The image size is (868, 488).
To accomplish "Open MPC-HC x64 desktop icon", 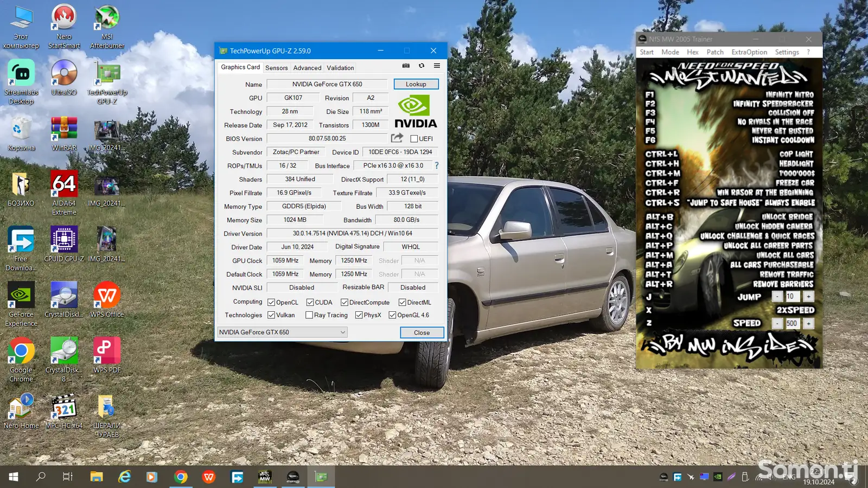I will 64,411.
